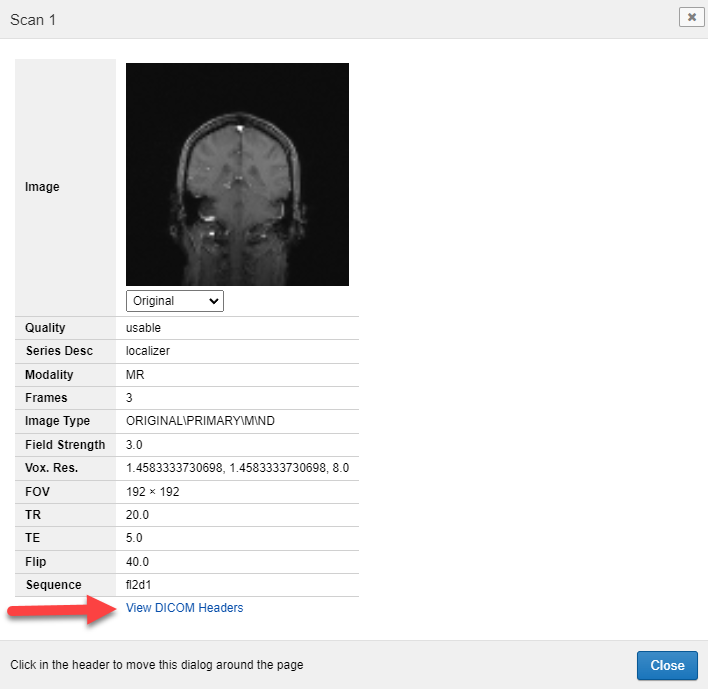This screenshot has height=689, width=708.
Task: Open the View DICOM Headers link
Action: [184, 608]
